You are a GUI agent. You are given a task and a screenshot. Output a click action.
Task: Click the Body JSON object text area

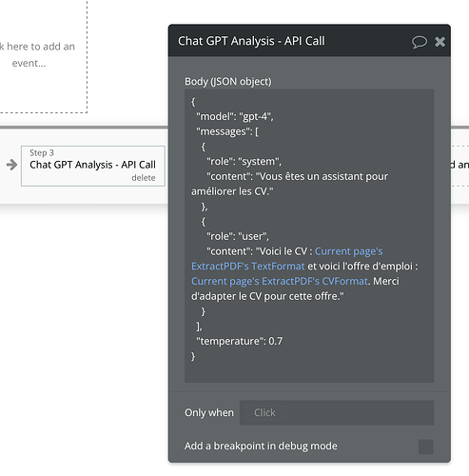coord(309,236)
